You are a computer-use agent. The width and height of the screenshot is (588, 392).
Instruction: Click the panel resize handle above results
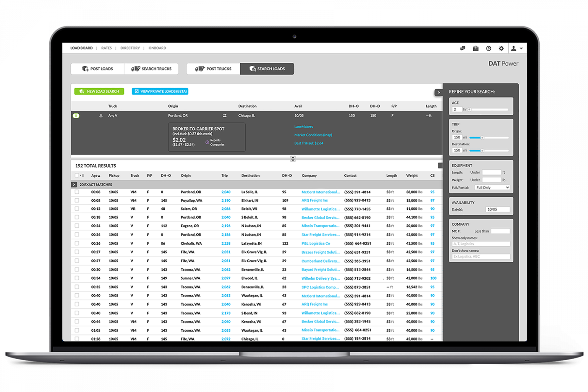click(x=293, y=159)
